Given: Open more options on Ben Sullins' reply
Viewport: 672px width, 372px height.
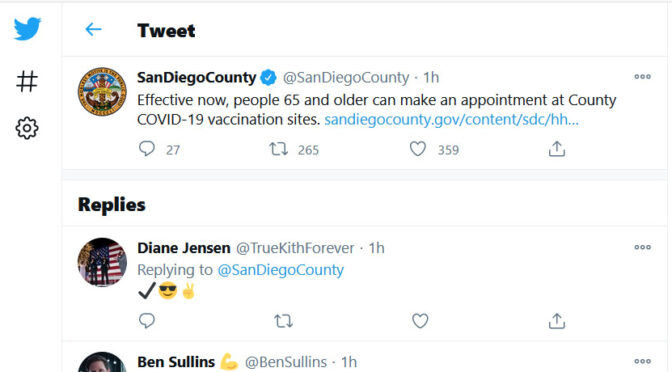Looking at the screenshot, I should coord(642,361).
